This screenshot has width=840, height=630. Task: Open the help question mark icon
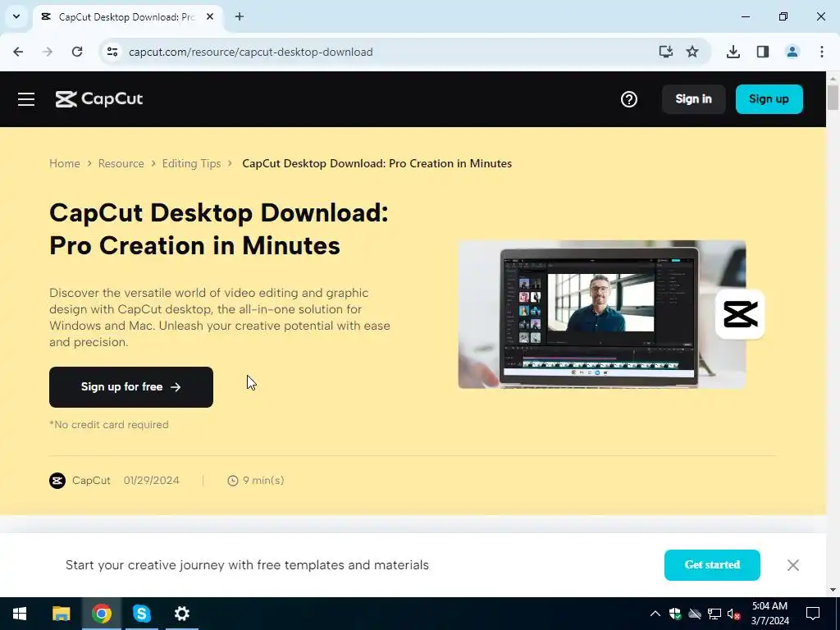click(629, 99)
